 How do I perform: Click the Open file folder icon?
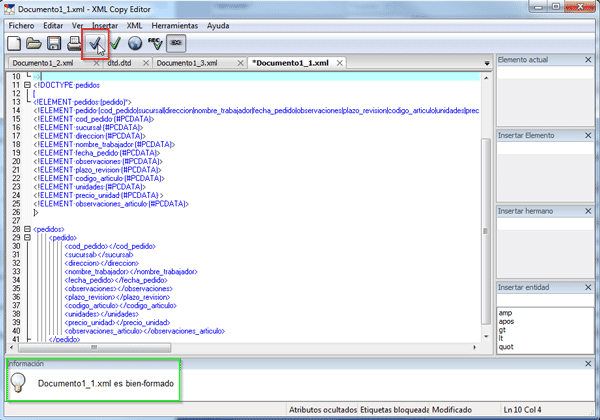pyautogui.click(x=34, y=43)
